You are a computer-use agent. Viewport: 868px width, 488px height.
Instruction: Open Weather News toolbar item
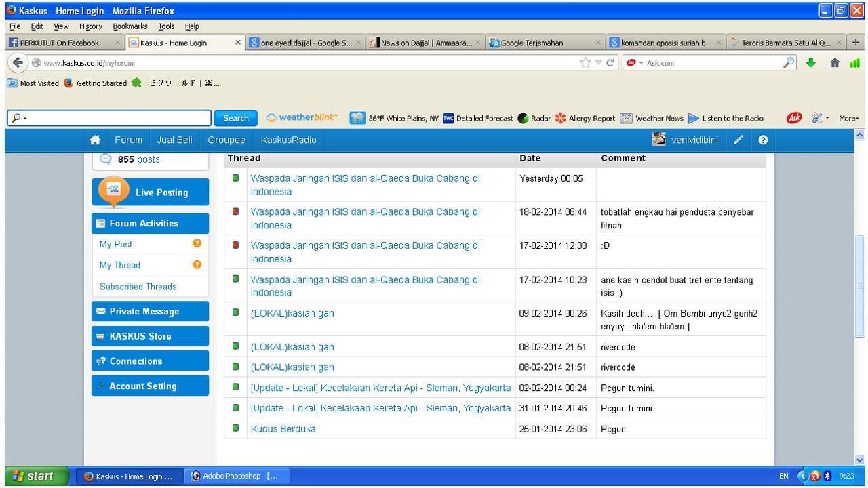coord(652,118)
